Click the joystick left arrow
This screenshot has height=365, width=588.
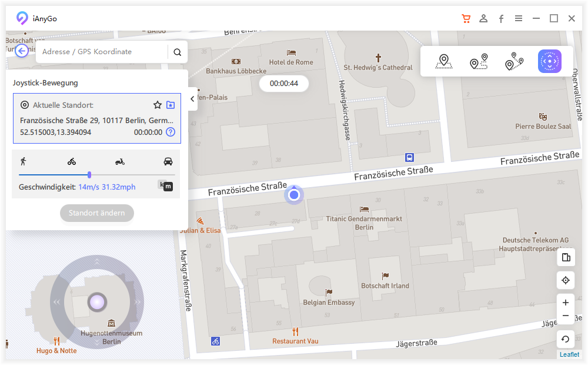coord(56,302)
